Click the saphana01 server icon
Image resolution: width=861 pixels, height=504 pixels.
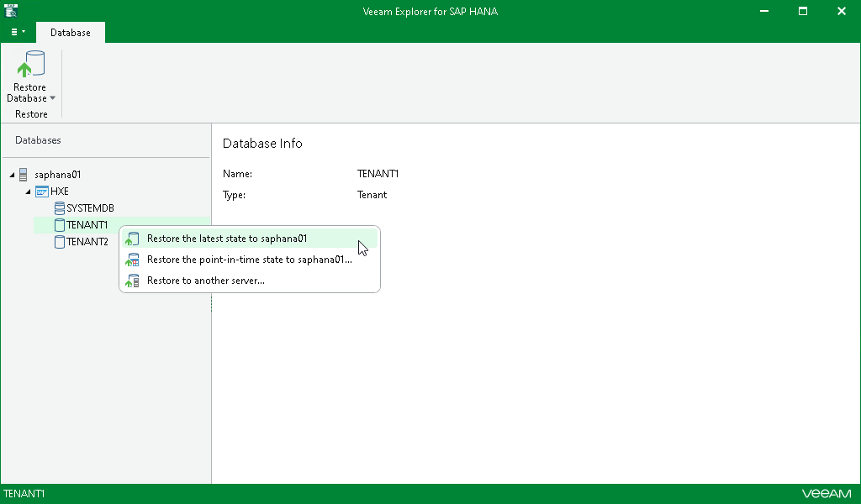point(23,175)
